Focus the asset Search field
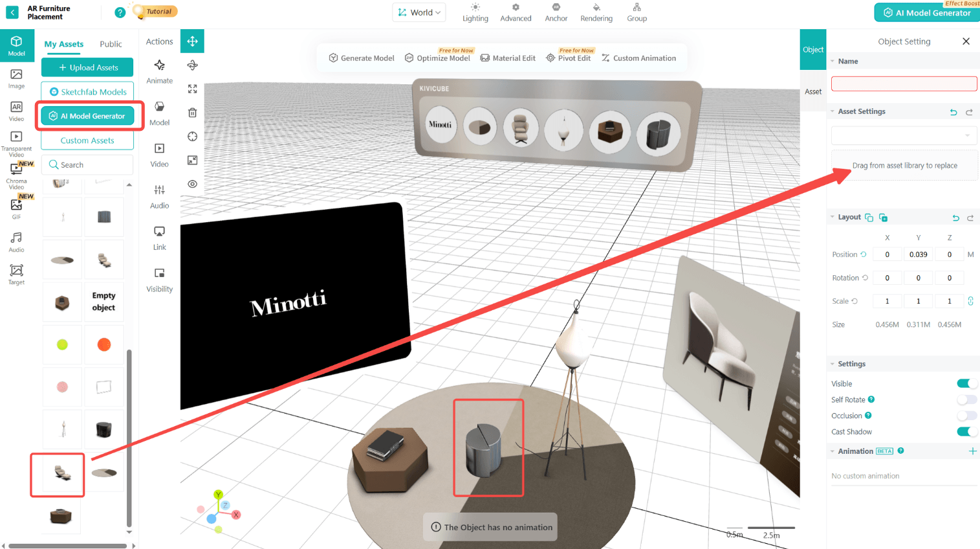Viewport: 980px width, 549px height. 87,164
